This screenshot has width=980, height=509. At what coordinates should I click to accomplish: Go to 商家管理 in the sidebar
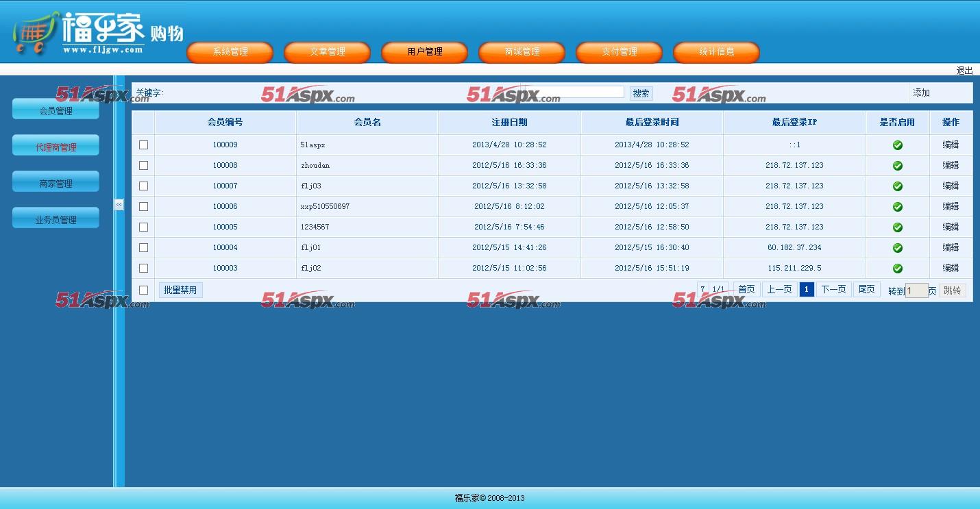click(56, 182)
